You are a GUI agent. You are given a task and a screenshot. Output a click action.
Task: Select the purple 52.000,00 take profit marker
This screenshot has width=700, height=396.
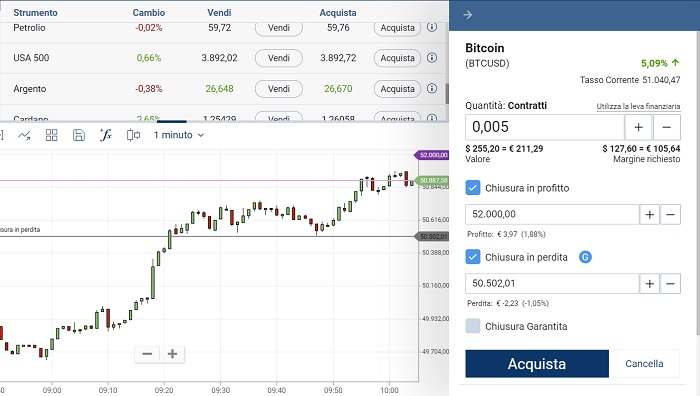point(432,155)
